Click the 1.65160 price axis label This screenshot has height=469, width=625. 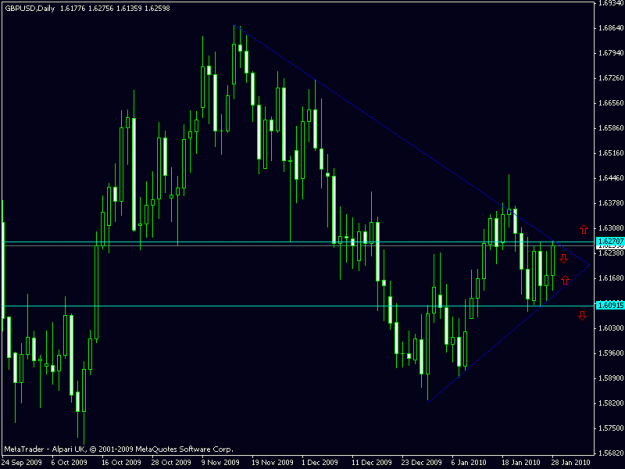click(611, 153)
